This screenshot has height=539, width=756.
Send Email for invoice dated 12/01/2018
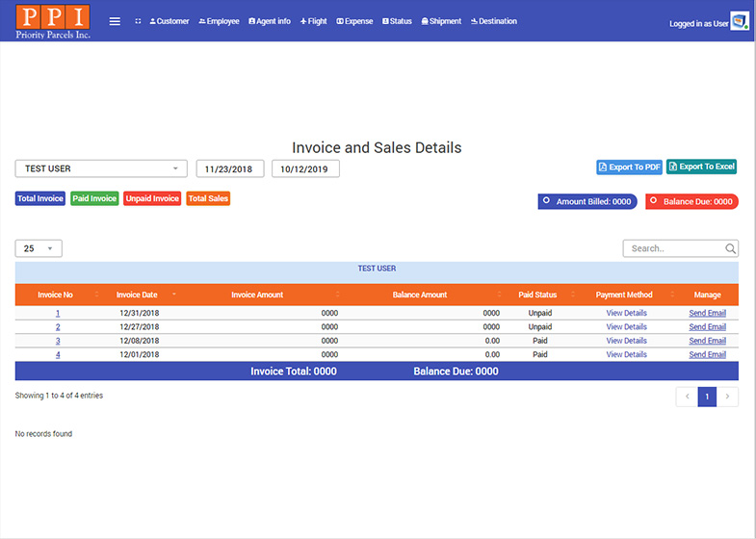point(707,354)
